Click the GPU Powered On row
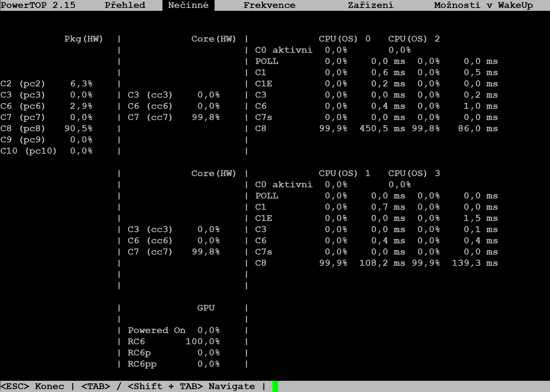 [174, 331]
